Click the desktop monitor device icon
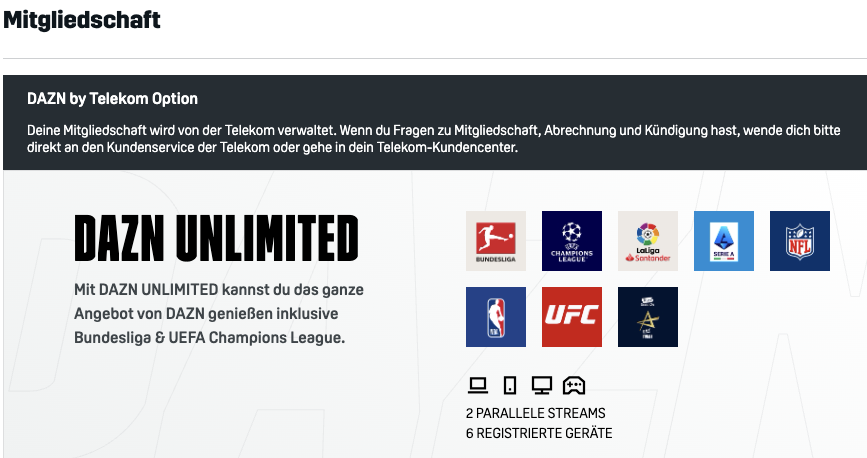Image resolution: width=867 pixels, height=458 pixels. pyautogui.click(x=542, y=385)
